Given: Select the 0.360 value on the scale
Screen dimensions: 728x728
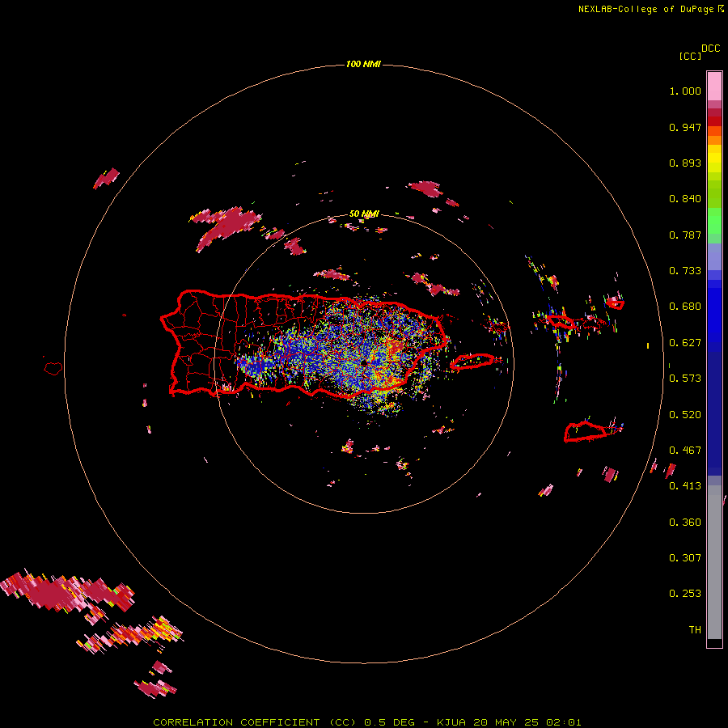Looking at the screenshot, I should [685, 523].
